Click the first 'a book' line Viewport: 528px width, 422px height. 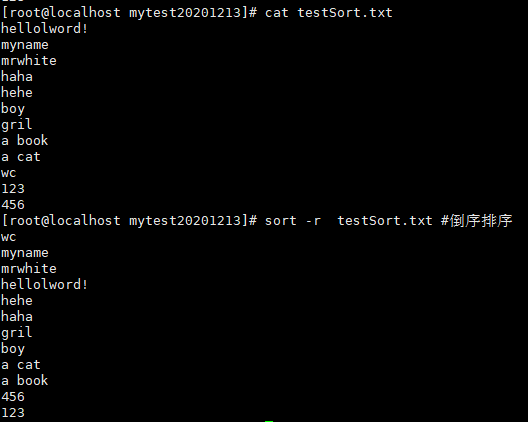tap(25, 141)
